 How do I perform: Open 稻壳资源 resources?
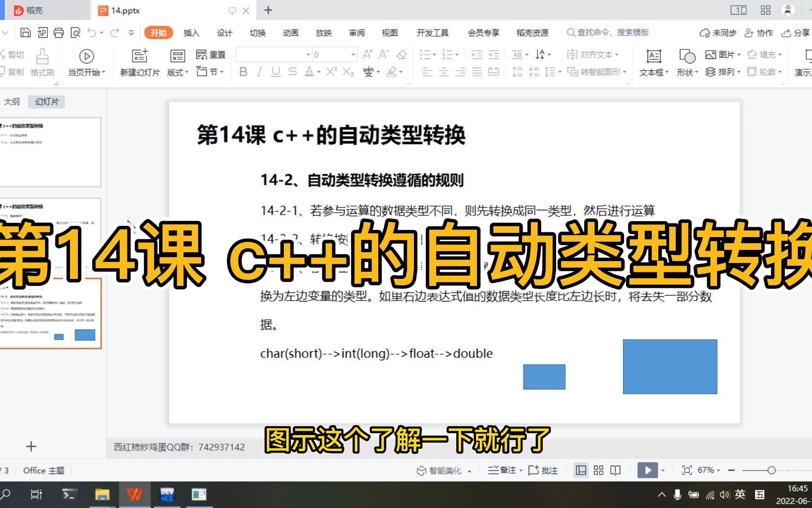[x=531, y=32]
